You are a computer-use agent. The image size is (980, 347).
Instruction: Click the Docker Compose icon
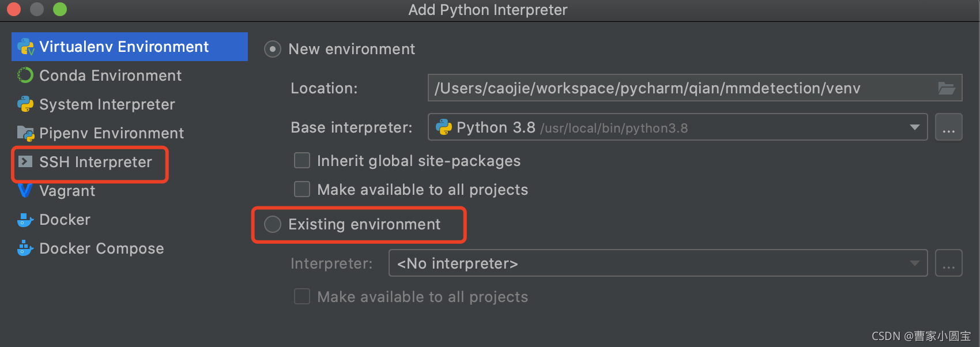point(25,248)
